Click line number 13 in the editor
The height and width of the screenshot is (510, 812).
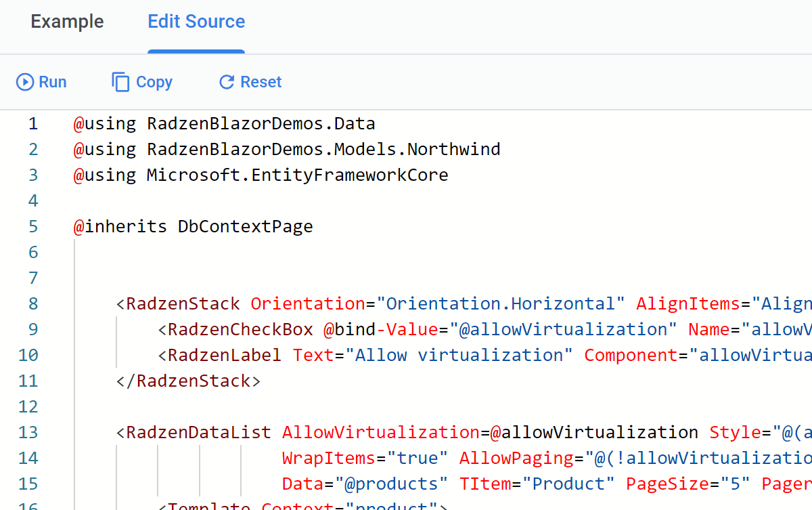pyautogui.click(x=28, y=432)
